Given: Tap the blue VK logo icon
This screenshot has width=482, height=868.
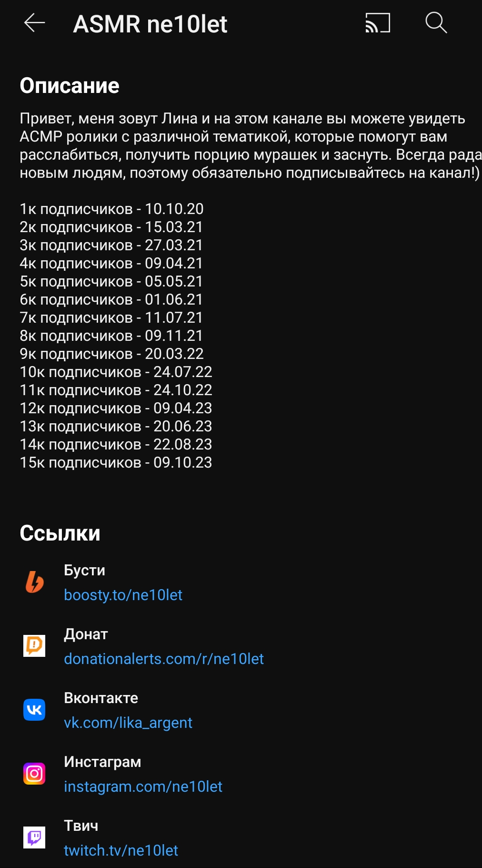Looking at the screenshot, I should (34, 710).
